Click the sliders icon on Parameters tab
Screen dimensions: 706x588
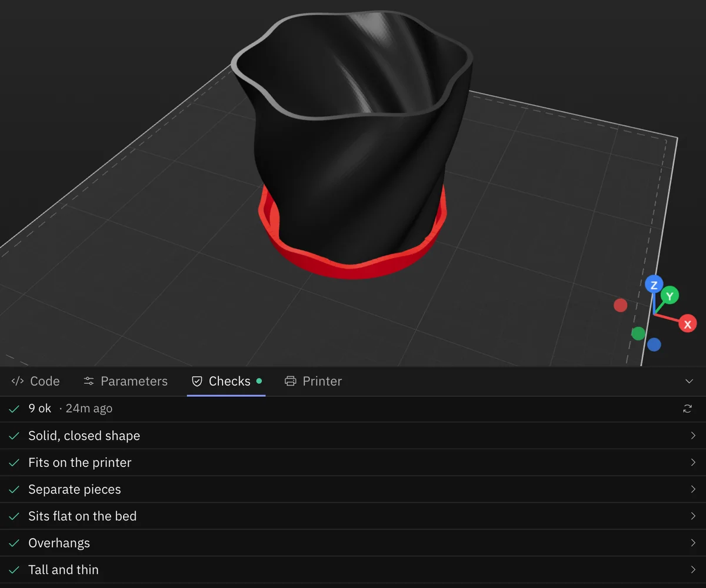tap(89, 381)
